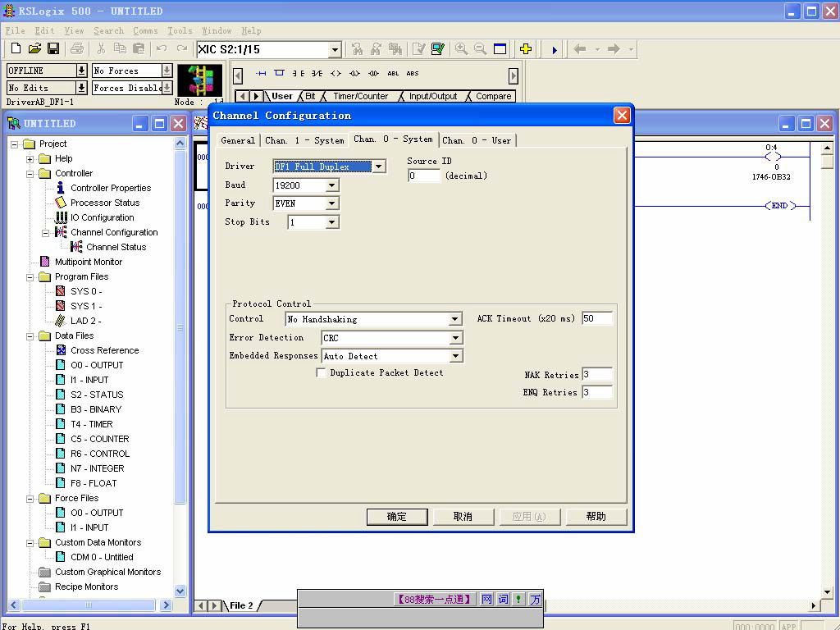The width and height of the screenshot is (840, 630).
Task: Click the Paste clipboard icon
Action: [x=139, y=48]
